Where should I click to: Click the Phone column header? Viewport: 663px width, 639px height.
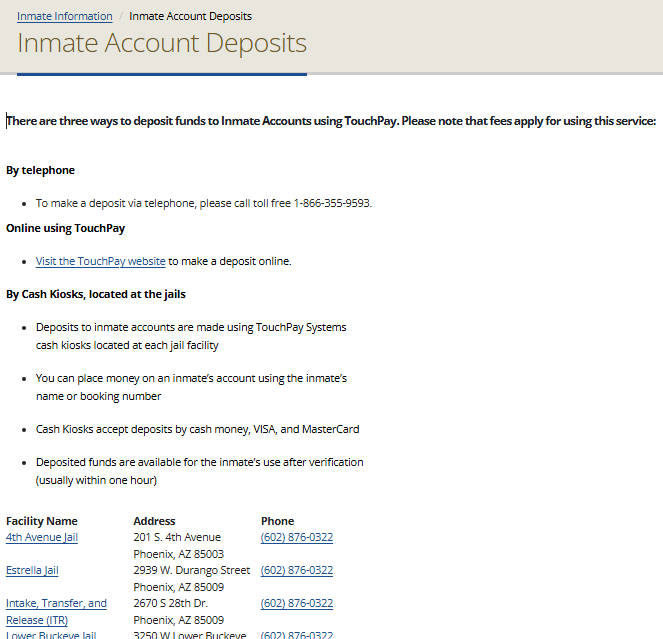click(x=277, y=521)
